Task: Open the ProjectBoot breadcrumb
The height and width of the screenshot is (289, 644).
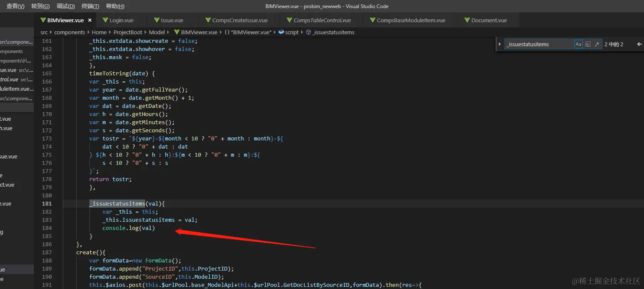Action: click(128, 32)
